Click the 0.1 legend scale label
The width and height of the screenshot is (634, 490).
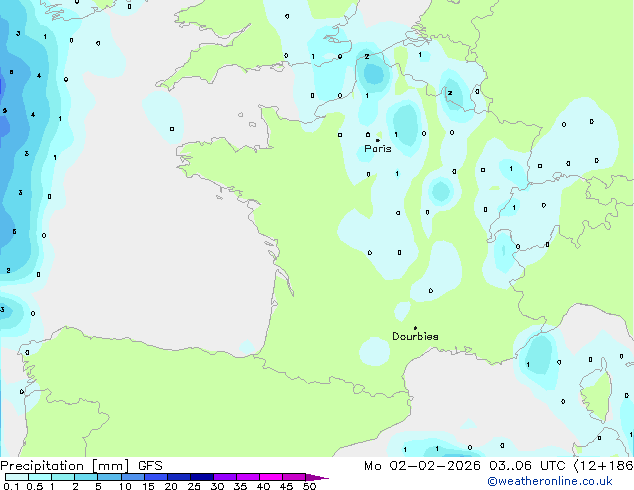pos(11,486)
